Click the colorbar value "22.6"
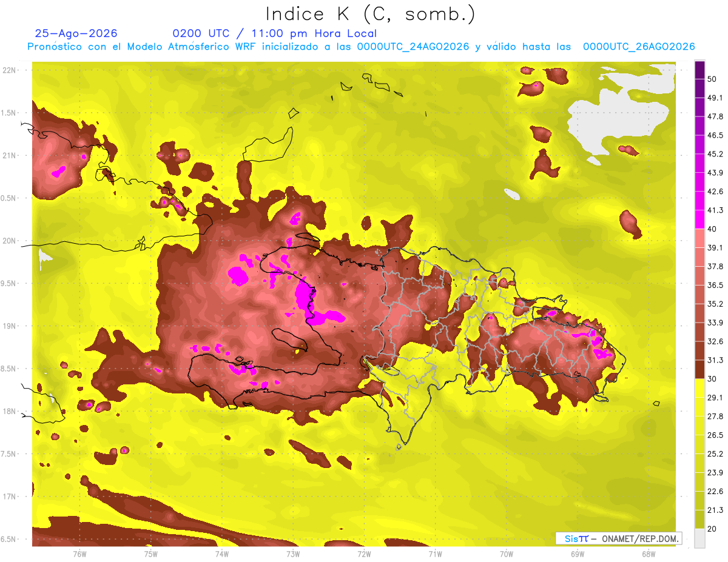Image resolution: width=728 pixels, height=562 pixels. [715, 492]
